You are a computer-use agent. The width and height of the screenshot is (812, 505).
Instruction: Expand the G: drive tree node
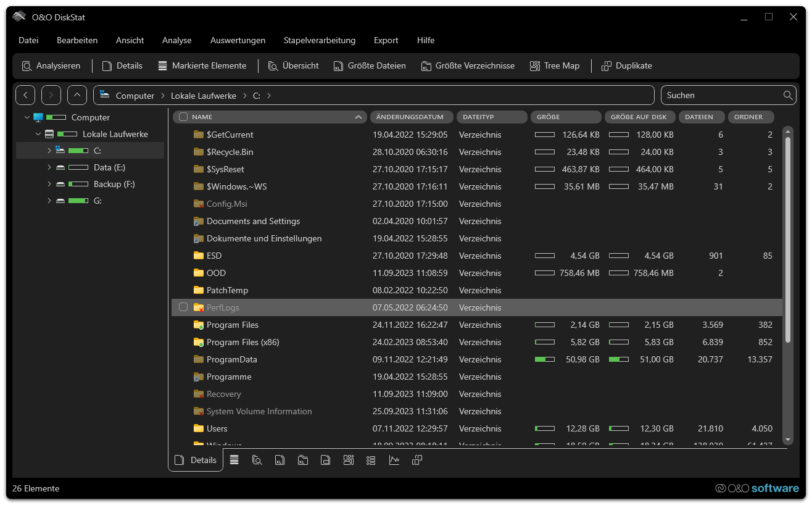click(49, 201)
